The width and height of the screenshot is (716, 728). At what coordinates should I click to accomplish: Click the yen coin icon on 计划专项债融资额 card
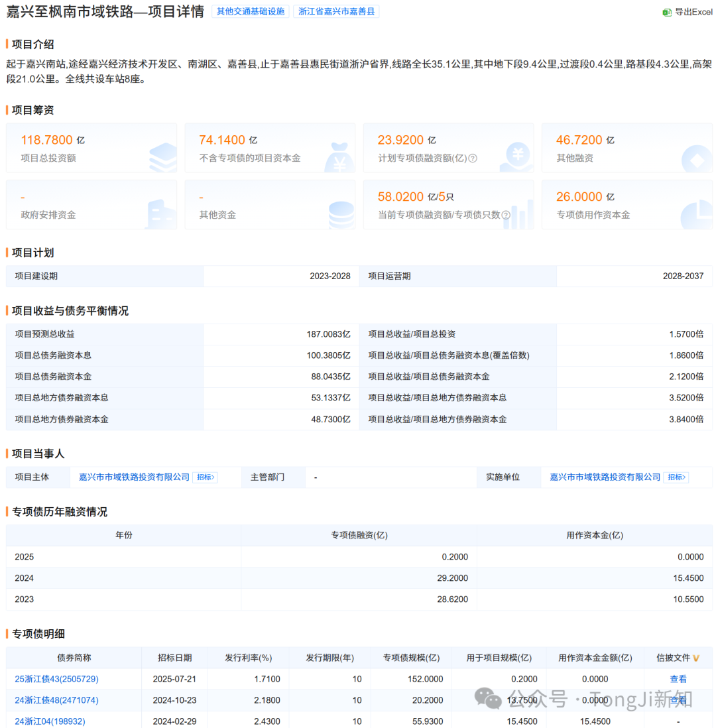(517, 157)
